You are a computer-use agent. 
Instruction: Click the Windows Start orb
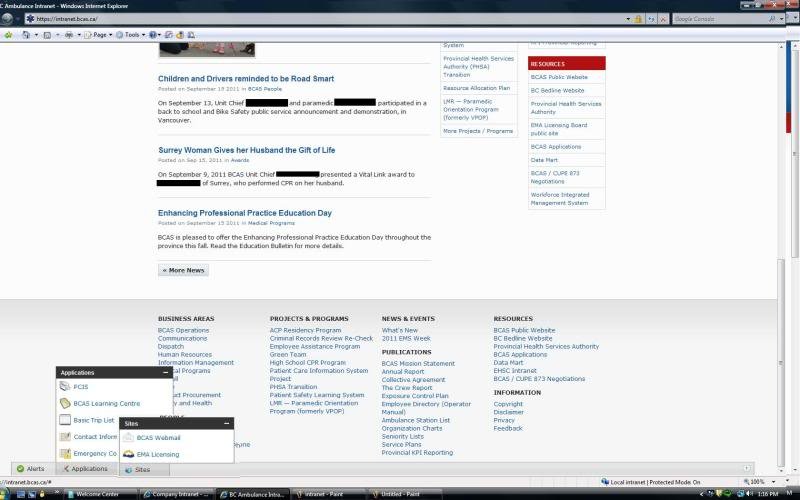(4, 494)
